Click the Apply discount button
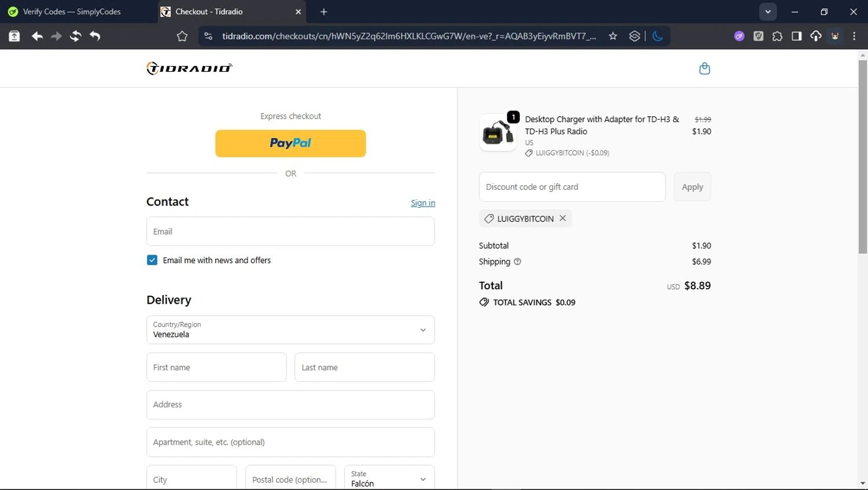The image size is (868, 490). [692, 187]
